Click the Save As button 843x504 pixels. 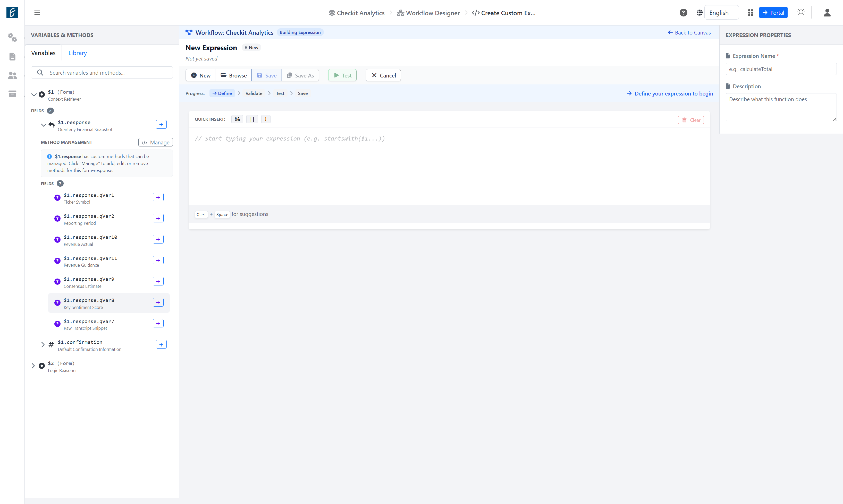coord(300,75)
